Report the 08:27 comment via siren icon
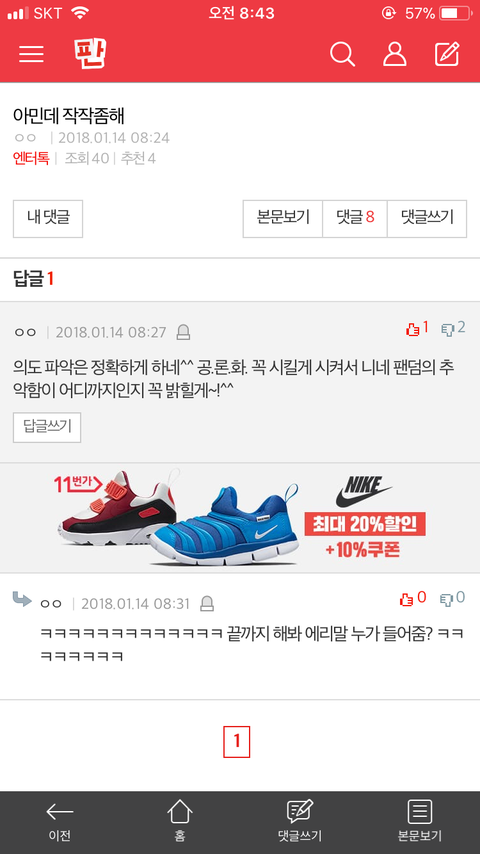This screenshot has width=480, height=854. click(x=184, y=332)
